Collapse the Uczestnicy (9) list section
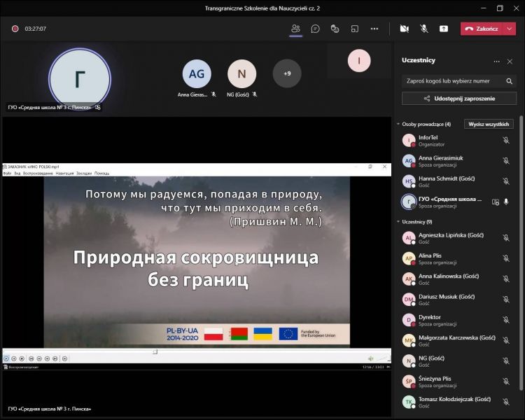525x420 pixels. pos(398,222)
